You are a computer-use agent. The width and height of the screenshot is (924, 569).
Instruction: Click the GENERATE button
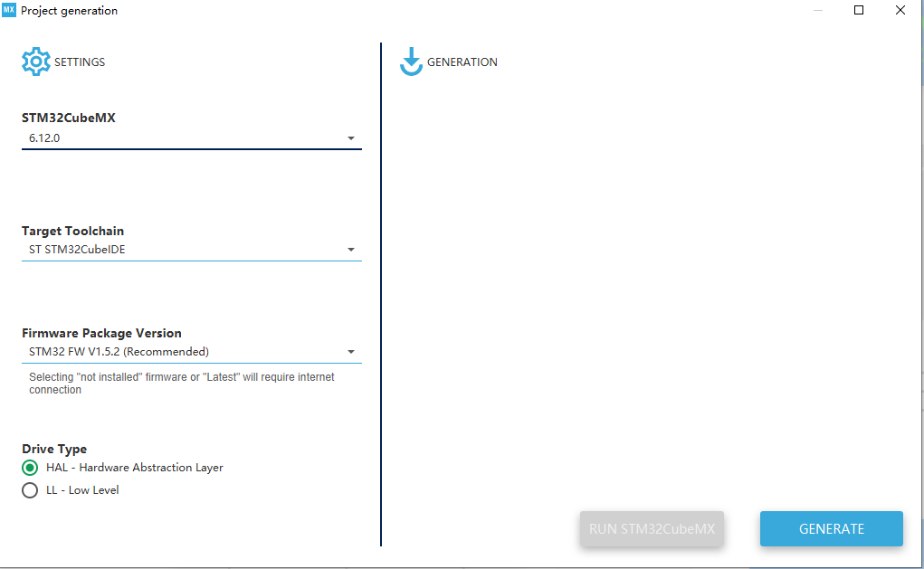[831, 528]
